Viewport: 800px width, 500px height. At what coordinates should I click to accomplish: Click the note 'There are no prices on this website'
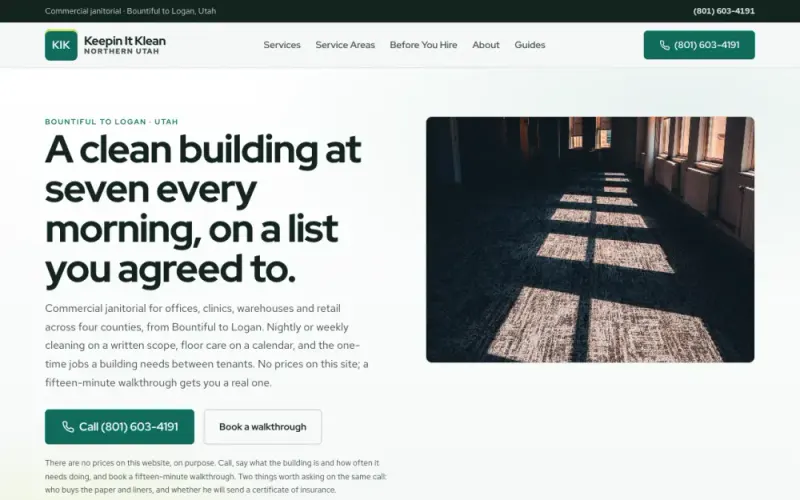point(215,477)
